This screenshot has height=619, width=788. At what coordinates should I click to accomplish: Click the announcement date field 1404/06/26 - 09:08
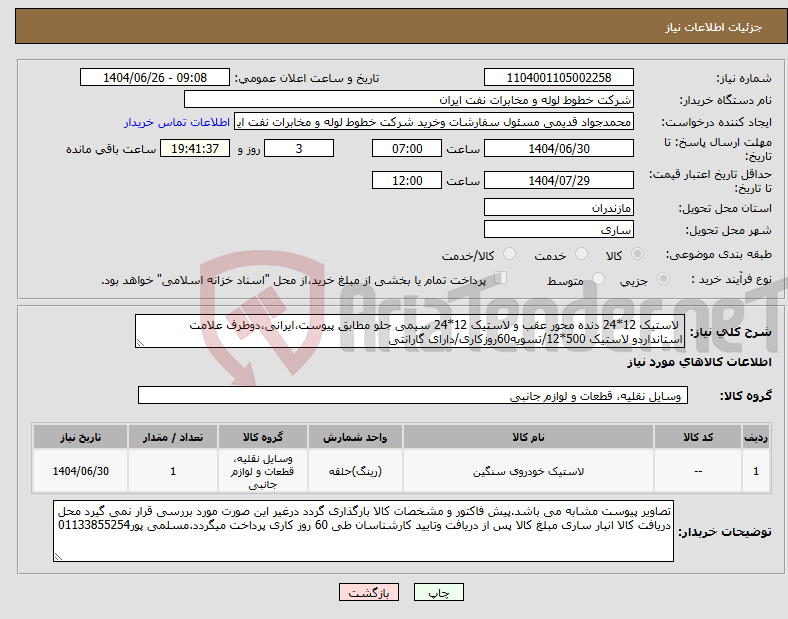[155, 78]
